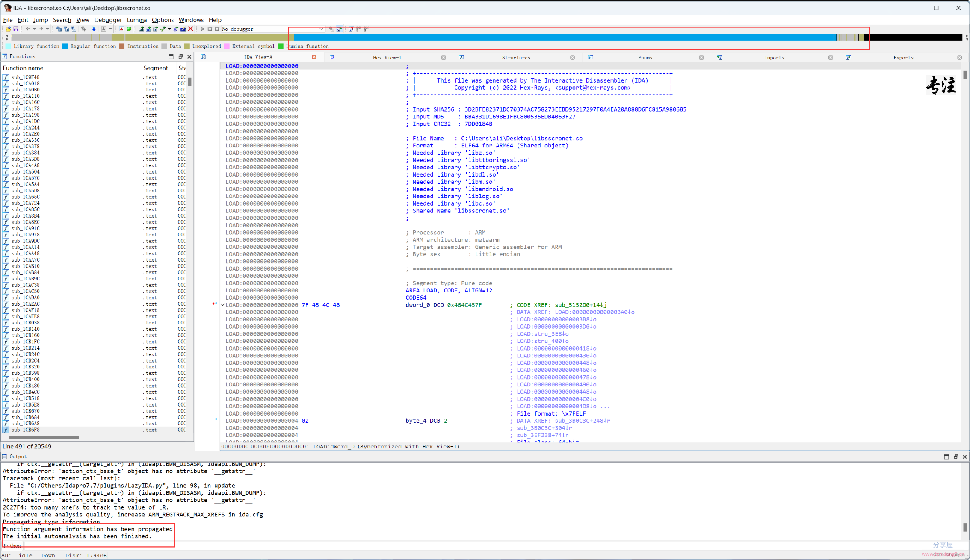970x560 pixels.
Task: Close the Structures tab
Action: (x=572, y=57)
